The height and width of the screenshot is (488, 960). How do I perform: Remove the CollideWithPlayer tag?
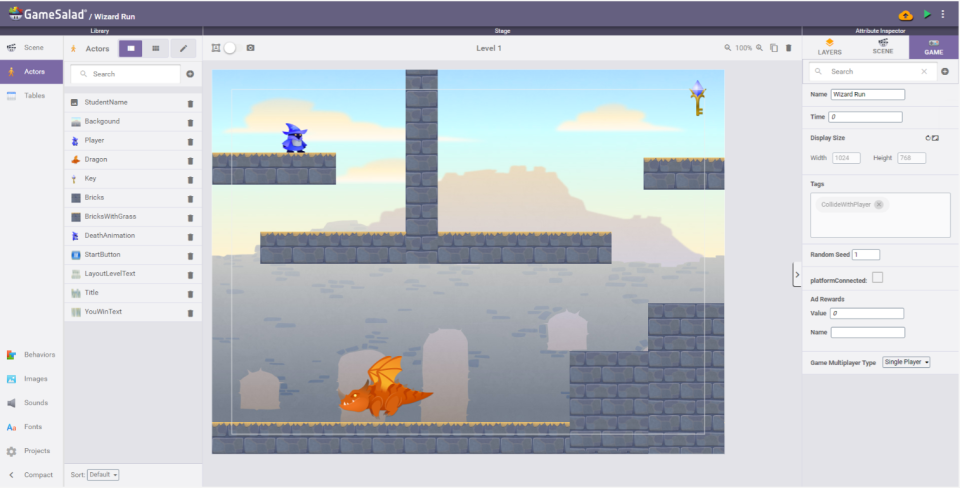(879, 205)
